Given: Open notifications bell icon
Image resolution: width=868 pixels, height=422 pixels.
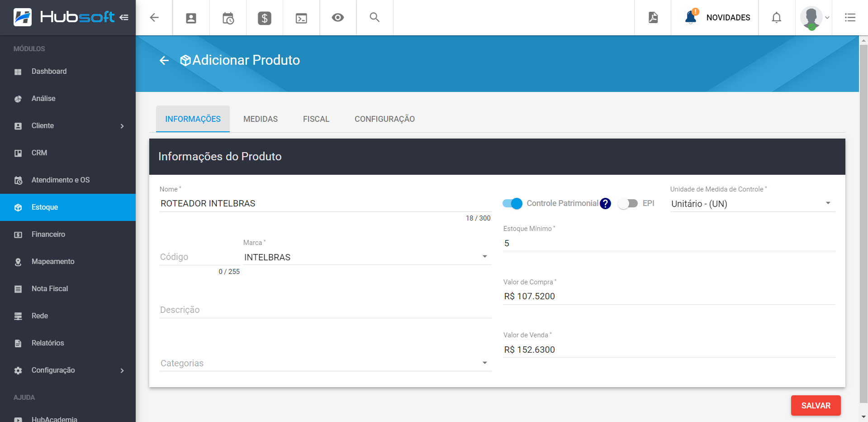Looking at the screenshot, I should (x=777, y=18).
